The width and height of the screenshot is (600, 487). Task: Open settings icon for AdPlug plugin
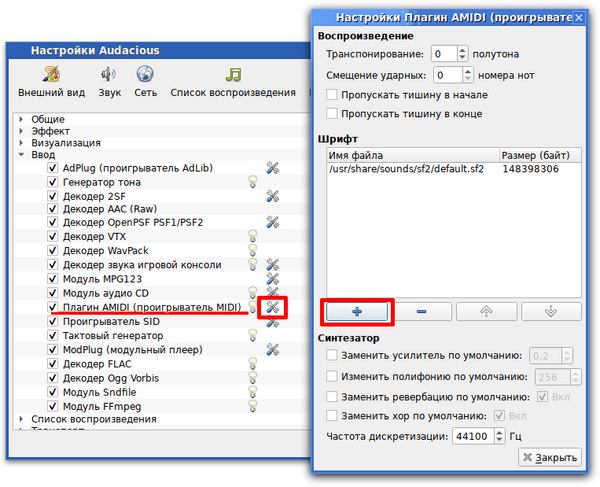272,168
